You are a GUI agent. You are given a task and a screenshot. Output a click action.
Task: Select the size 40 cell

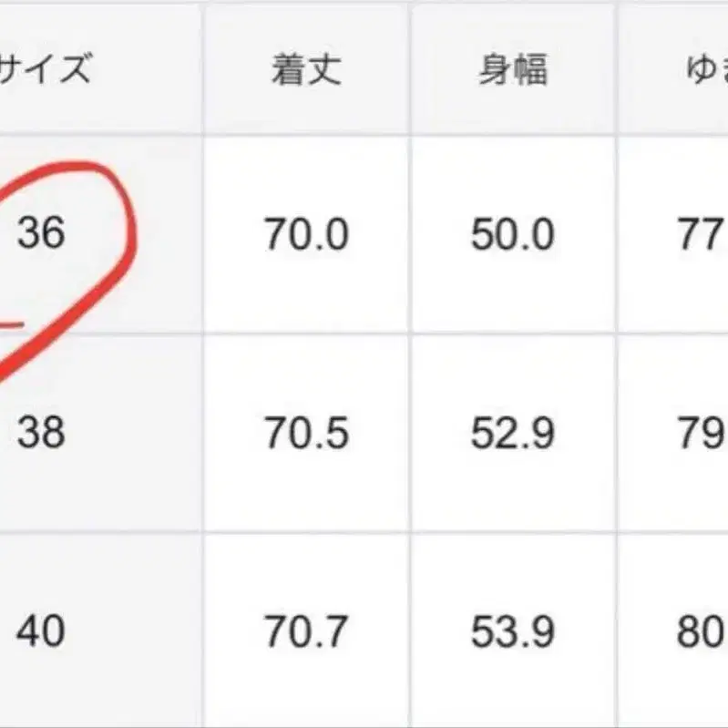point(41,631)
